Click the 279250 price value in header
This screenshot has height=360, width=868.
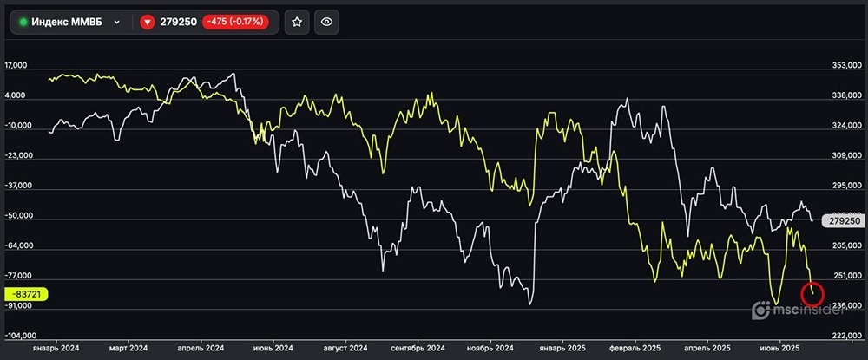(177, 22)
